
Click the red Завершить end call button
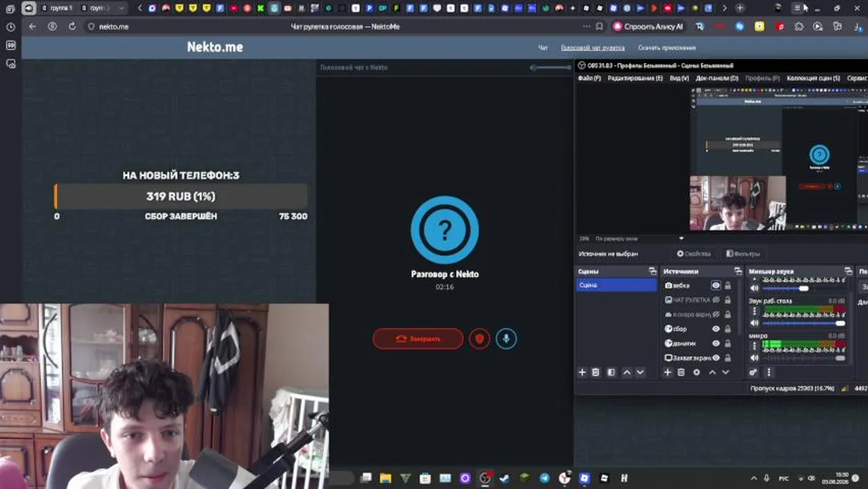(x=418, y=338)
